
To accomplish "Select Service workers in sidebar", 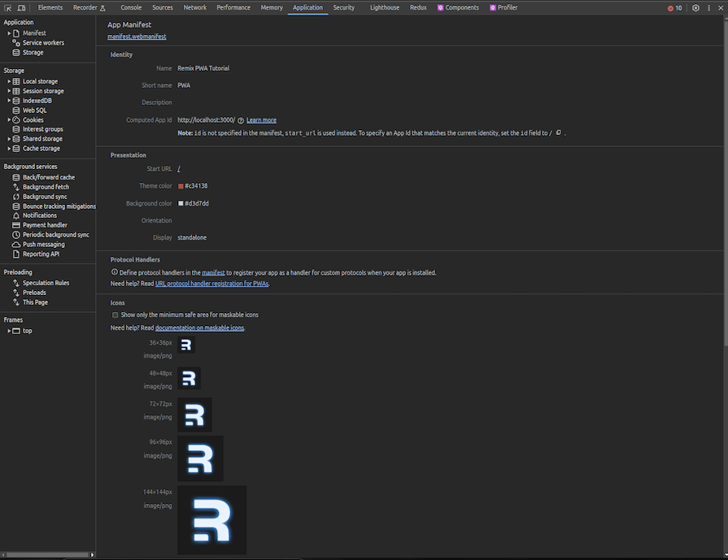I will [43, 43].
